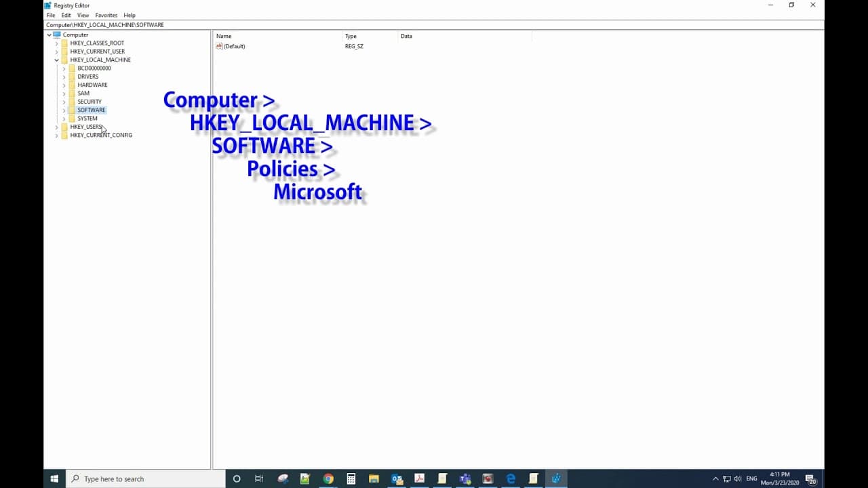Switch input language via ENG indicator

click(751, 479)
